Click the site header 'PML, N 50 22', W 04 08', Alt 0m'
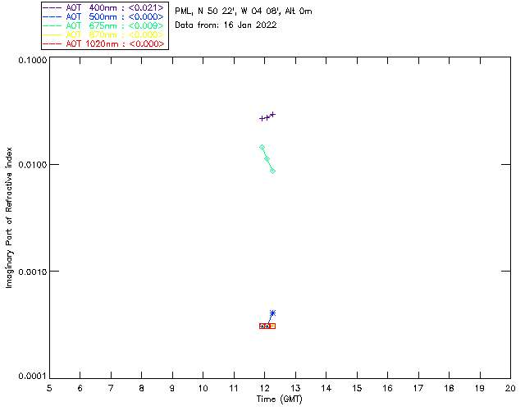 click(x=244, y=11)
